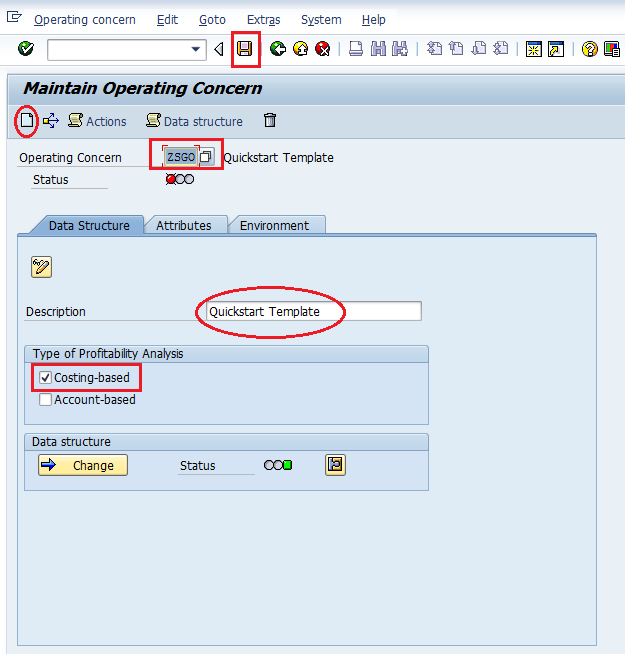Click the Customize Local Layout icon
The width and height of the screenshot is (625, 654).
pyautogui.click(x=612, y=49)
